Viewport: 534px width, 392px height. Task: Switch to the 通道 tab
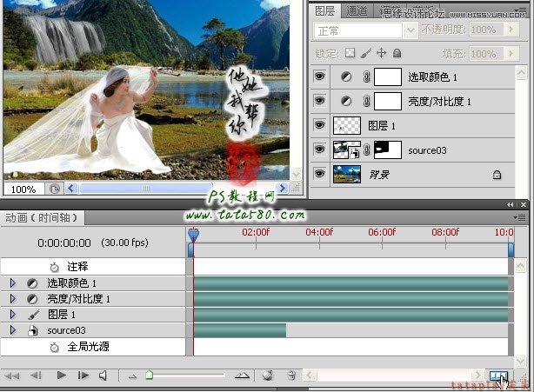pyautogui.click(x=357, y=10)
